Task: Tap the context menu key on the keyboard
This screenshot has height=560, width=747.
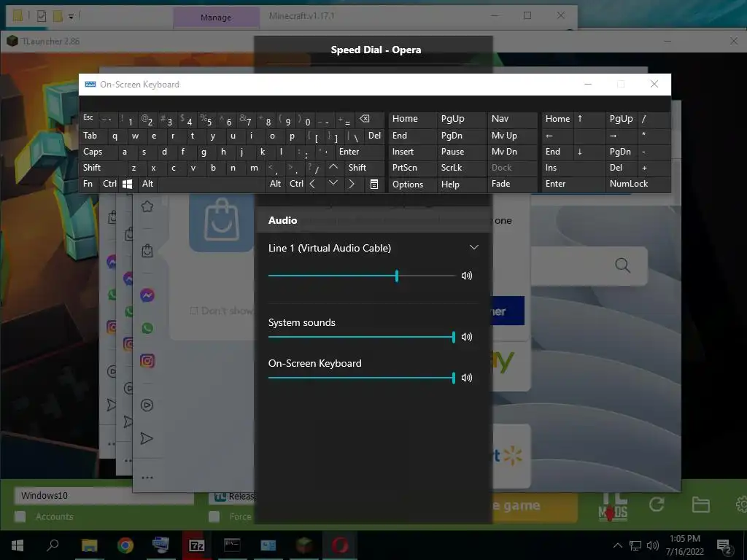Action: (374, 184)
